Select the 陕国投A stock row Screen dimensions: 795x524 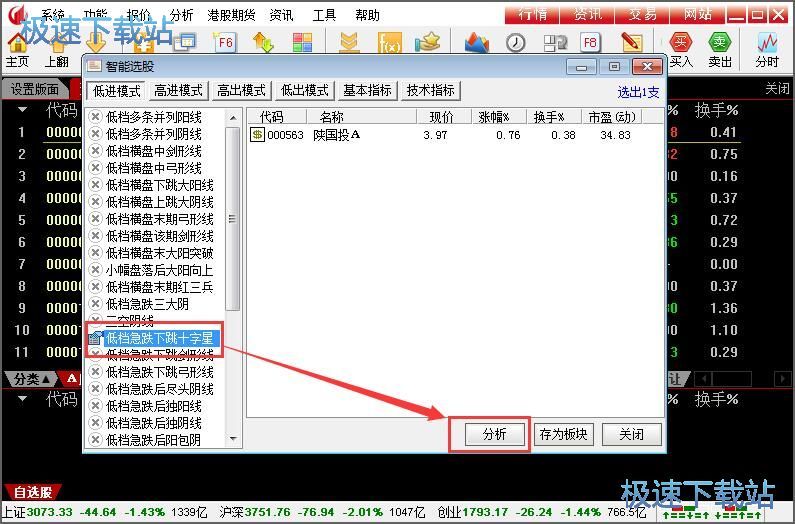[x=454, y=135]
